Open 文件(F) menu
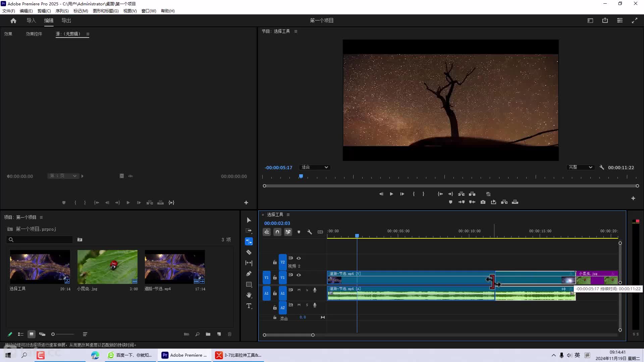Viewport: 644px width, 362px height. click(9, 11)
